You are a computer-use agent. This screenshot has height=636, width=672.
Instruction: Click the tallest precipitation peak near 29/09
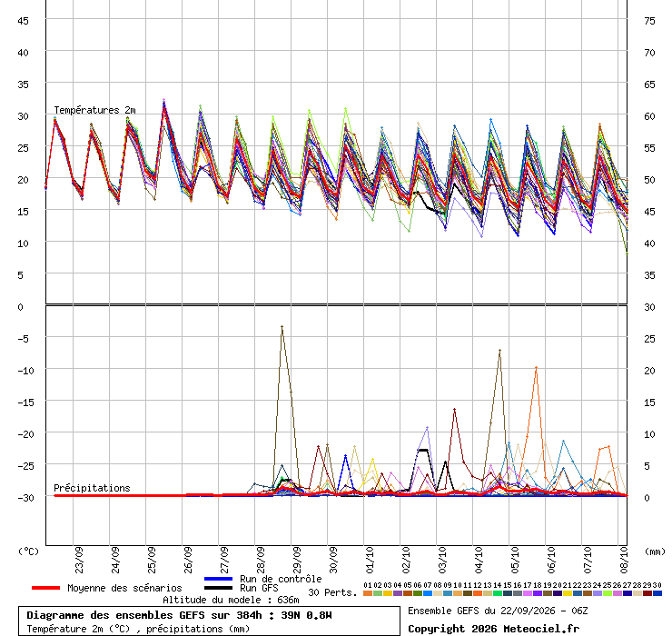click(x=282, y=327)
